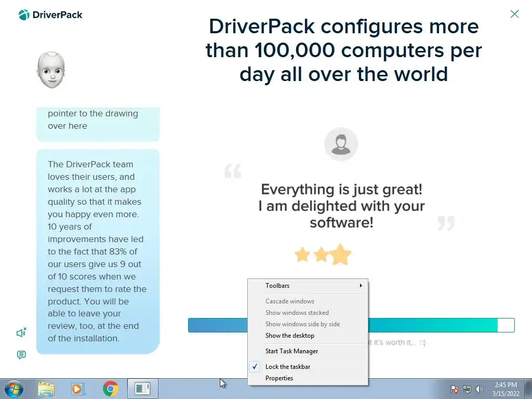
Task: Click the assistant avatar face
Action: coord(51,70)
